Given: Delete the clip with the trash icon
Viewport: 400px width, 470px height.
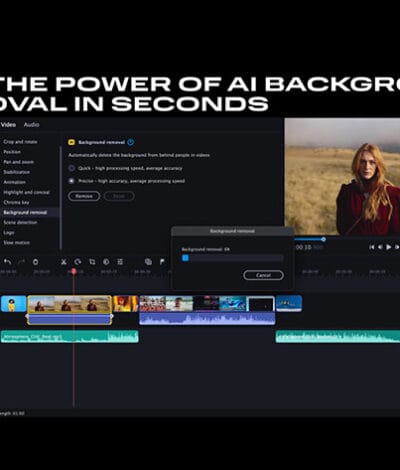Looking at the screenshot, I should coord(35,262).
